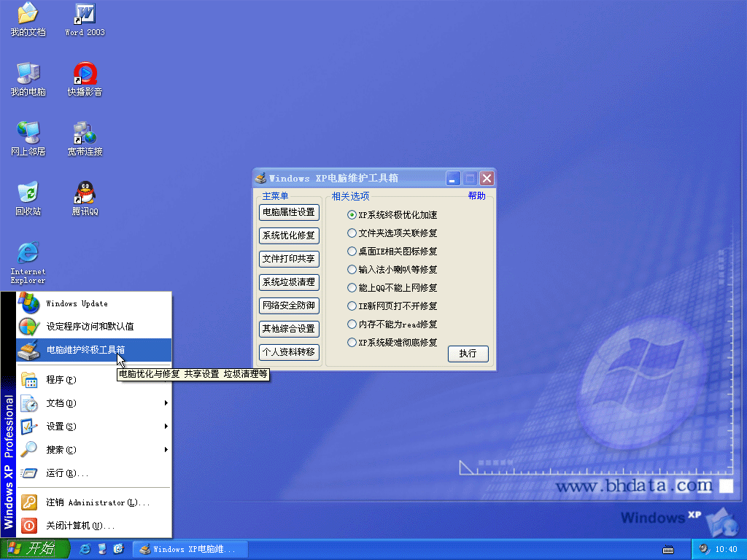Click the 注销 Administrator key icon

(x=29, y=502)
